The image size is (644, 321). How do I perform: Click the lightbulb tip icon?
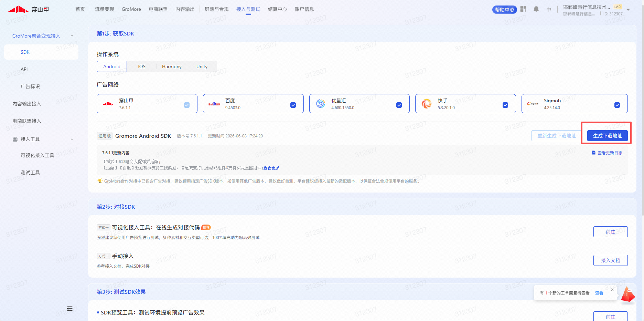click(x=100, y=181)
